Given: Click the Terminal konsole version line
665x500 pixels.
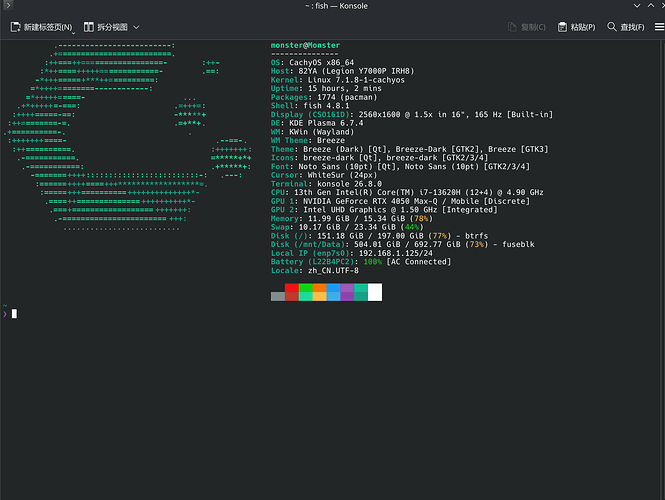Looking at the screenshot, I should (326, 184).
